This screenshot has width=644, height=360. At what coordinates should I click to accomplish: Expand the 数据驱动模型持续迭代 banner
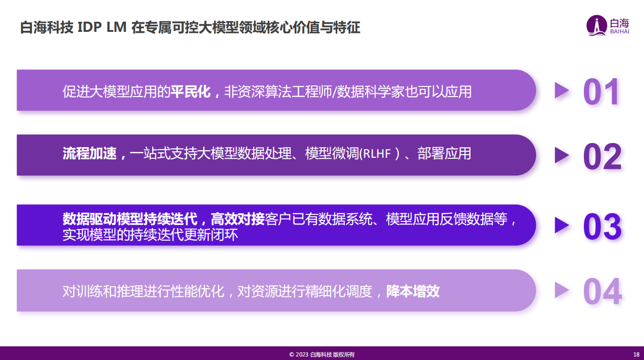coord(277,224)
